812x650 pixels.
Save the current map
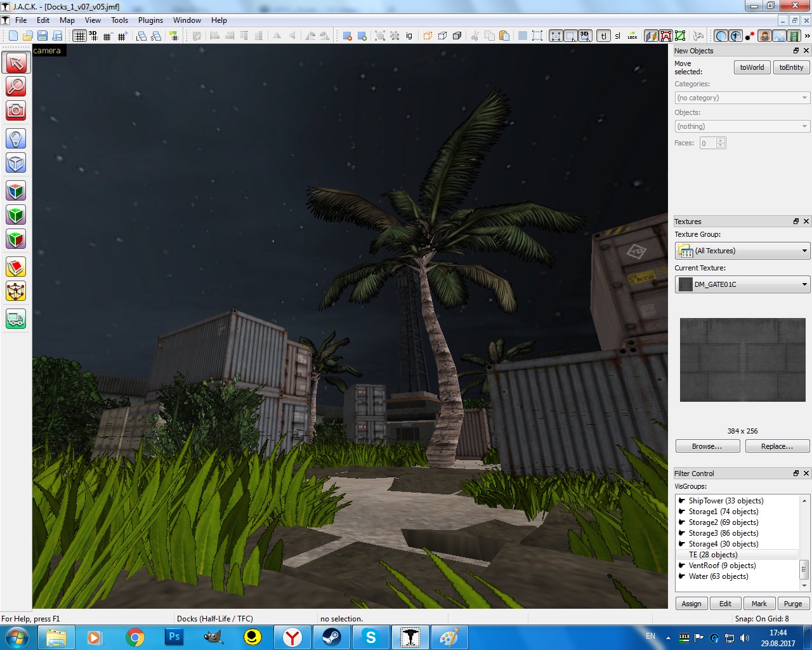click(43, 36)
